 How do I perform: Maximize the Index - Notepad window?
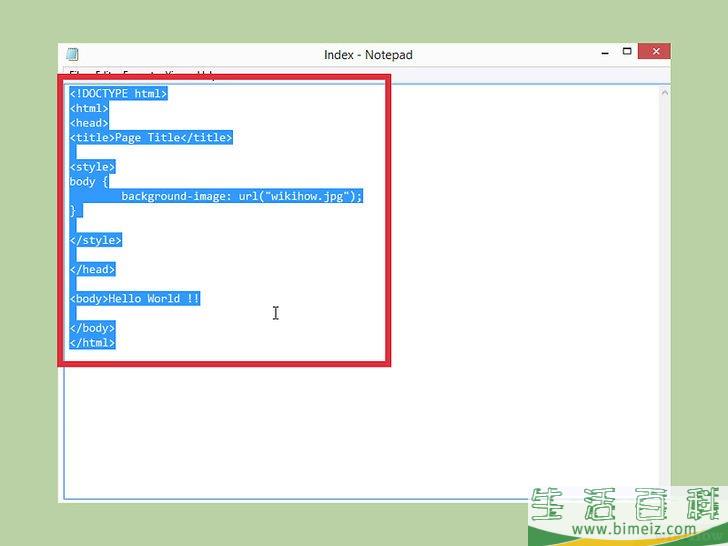pyautogui.click(x=627, y=51)
